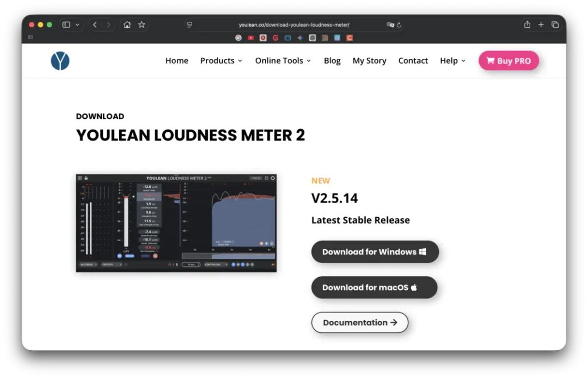588x379 pixels.
Task: Click the YOULEAN LOUDNESS METER 2 heading
Action: (191, 135)
